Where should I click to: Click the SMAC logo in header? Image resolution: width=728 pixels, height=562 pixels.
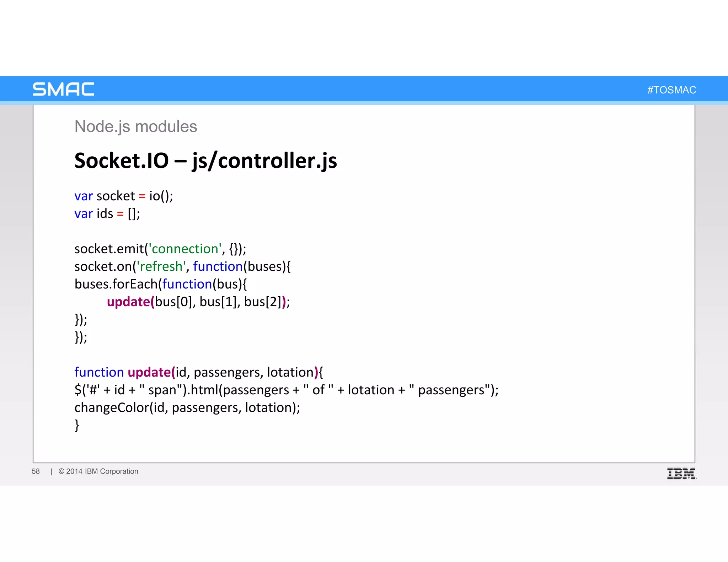click(63, 89)
